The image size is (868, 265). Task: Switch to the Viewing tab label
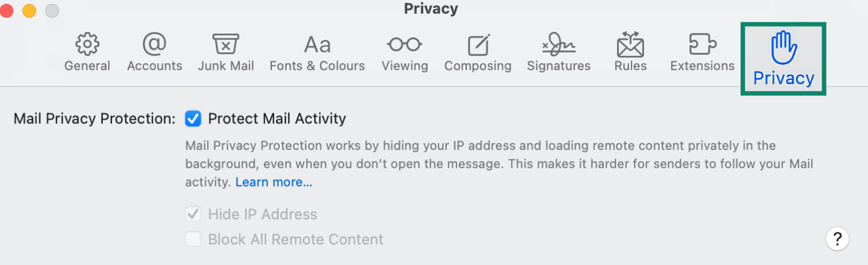click(404, 66)
